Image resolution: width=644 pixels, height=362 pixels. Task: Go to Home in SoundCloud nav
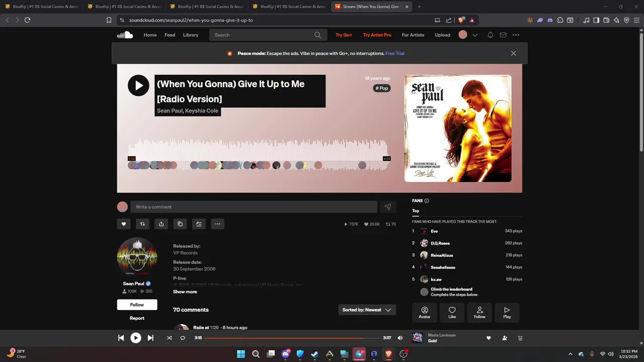[150, 35]
